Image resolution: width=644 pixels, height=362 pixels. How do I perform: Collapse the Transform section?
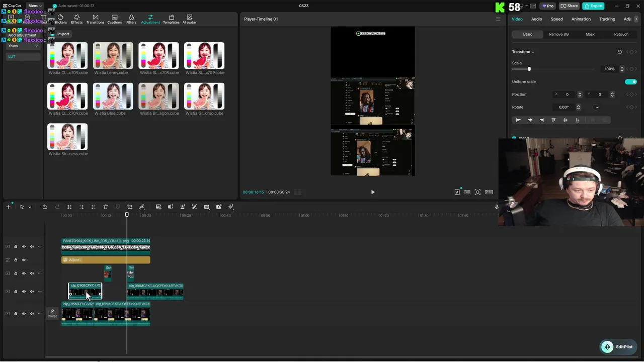click(x=533, y=52)
